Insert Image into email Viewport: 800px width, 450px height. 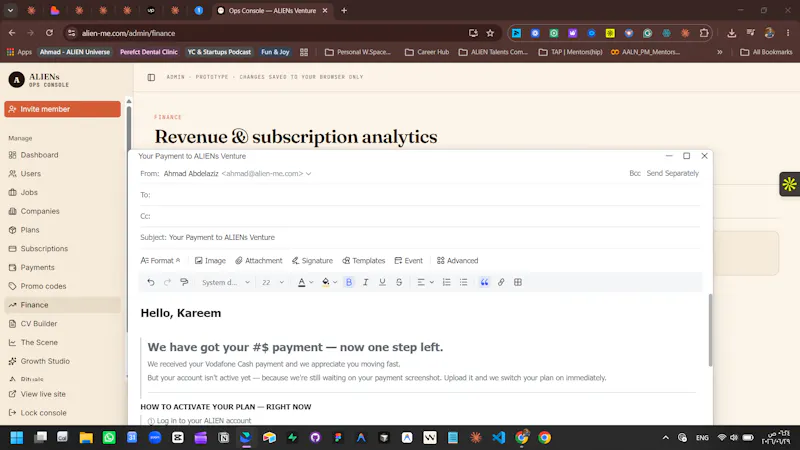(x=210, y=261)
